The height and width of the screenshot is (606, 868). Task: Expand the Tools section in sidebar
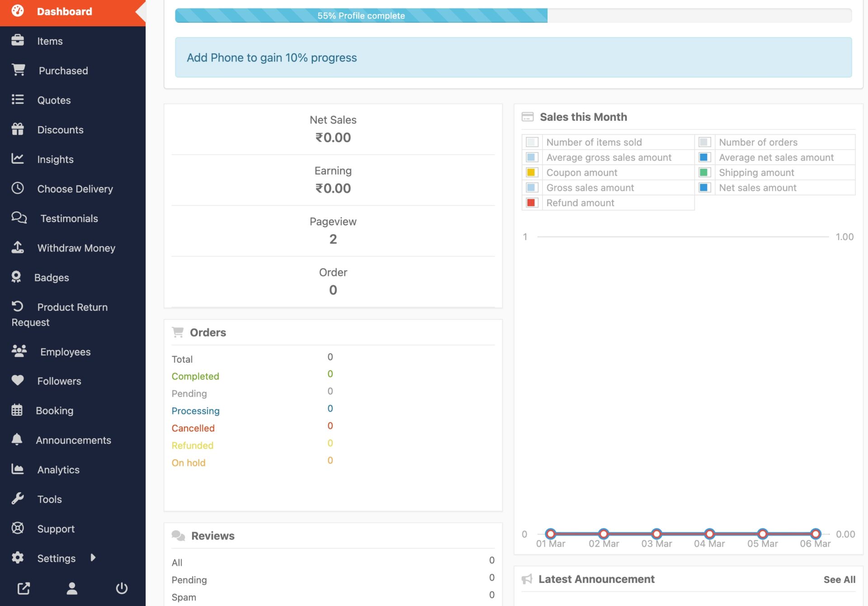49,499
